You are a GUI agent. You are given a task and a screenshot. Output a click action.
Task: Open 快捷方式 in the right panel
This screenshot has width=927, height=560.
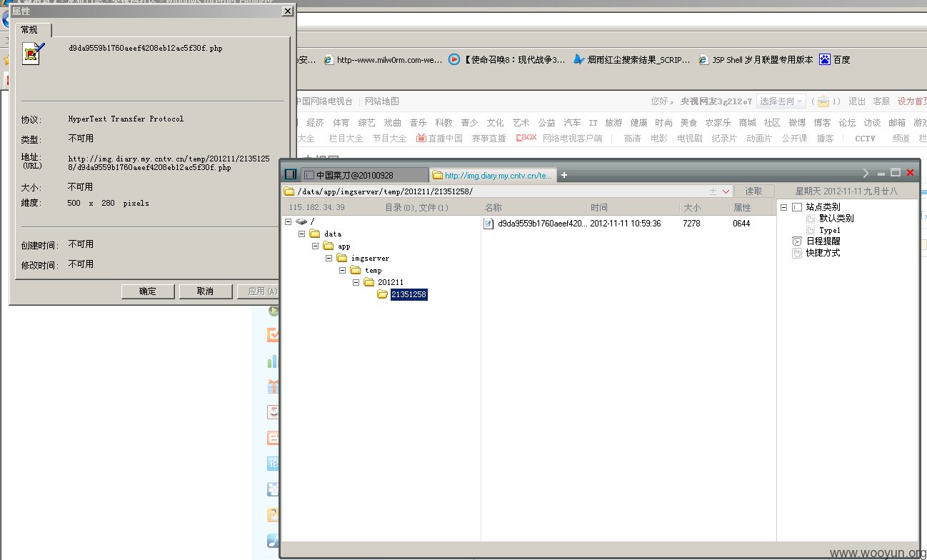[x=823, y=253]
